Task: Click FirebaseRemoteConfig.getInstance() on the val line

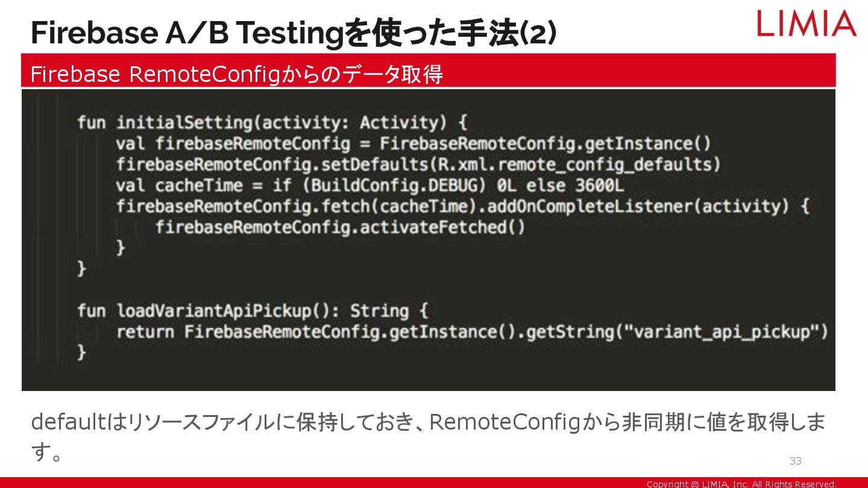Action: (x=545, y=144)
